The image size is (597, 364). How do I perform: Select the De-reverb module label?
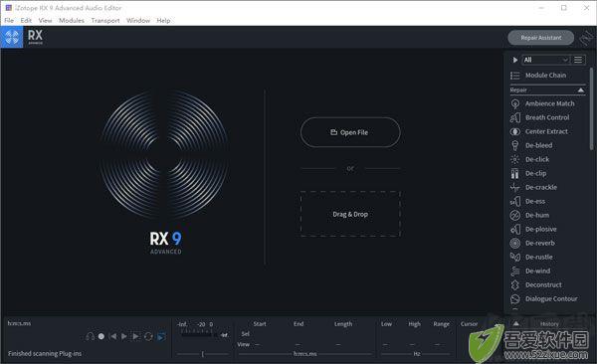(540, 243)
